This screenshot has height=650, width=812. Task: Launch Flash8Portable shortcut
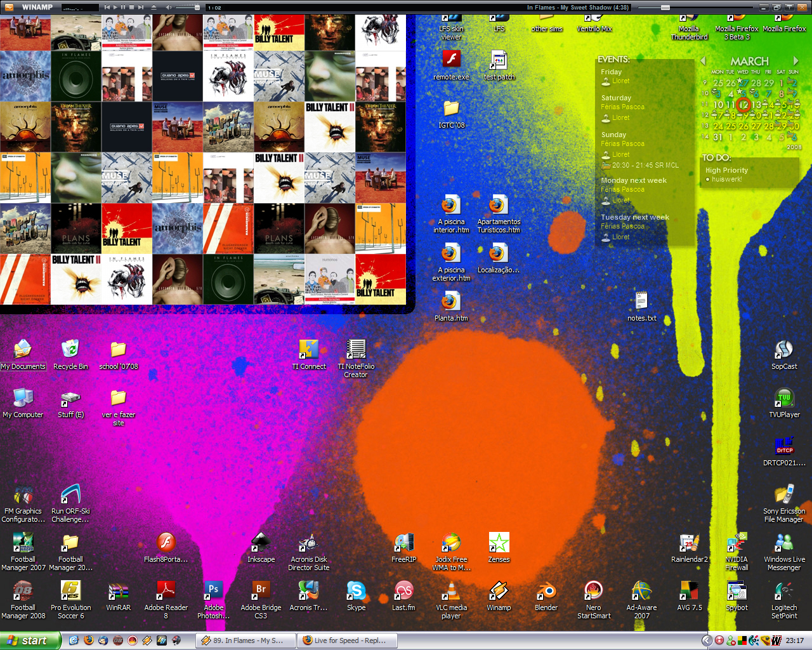(x=166, y=548)
